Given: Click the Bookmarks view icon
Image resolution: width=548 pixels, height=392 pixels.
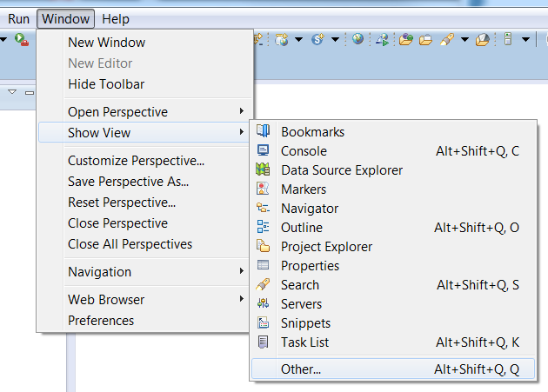Looking at the screenshot, I should click(x=264, y=132).
